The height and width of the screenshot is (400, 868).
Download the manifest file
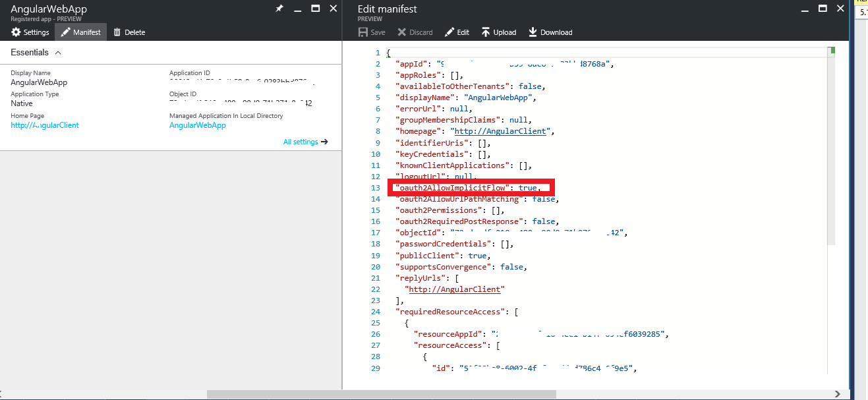[x=550, y=32]
